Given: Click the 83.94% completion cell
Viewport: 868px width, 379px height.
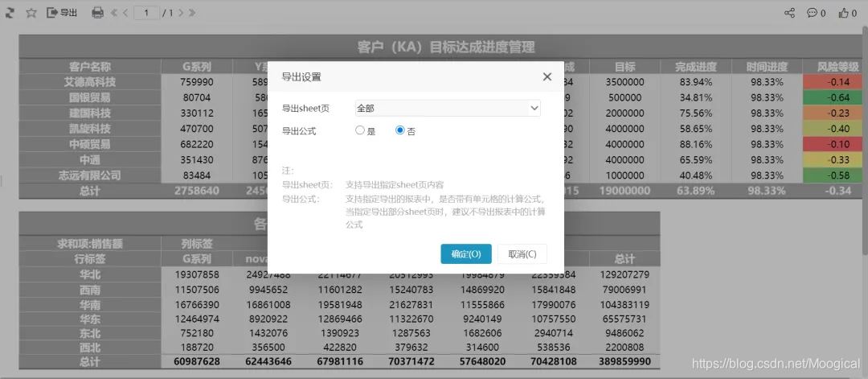Looking at the screenshot, I should [695, 82].
